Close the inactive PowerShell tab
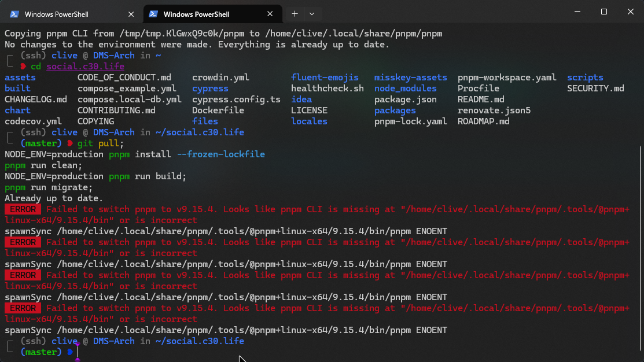This screenshot has height=362, width=644. click(x=132, y=14)
